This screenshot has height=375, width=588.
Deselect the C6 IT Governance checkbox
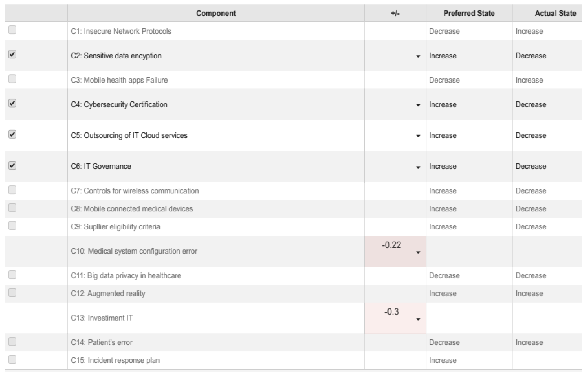tap(12, 165)
